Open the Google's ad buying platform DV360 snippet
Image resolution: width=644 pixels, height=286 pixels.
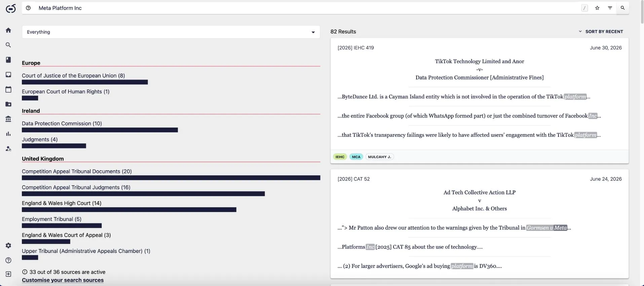coord(420,266)
